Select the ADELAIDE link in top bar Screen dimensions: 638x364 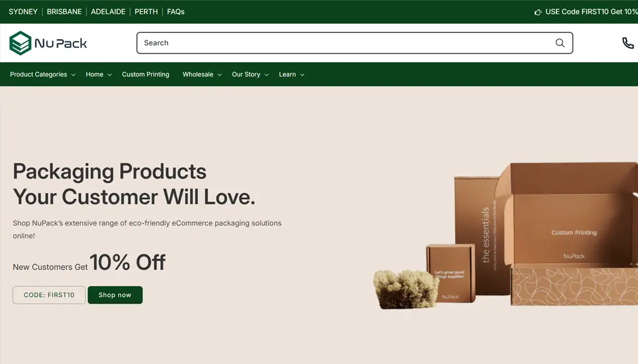(x=108, y=12)
